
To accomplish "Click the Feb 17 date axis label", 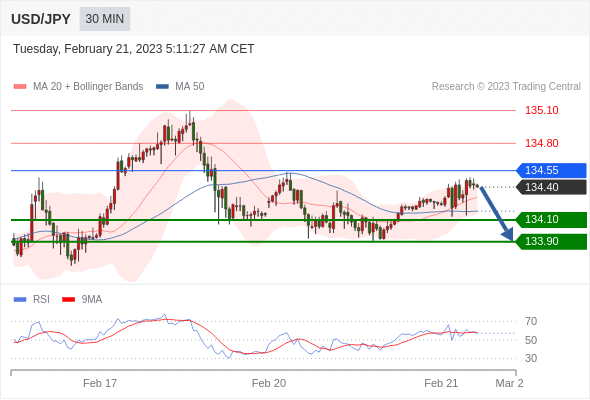I will click(x=100, y=383).
